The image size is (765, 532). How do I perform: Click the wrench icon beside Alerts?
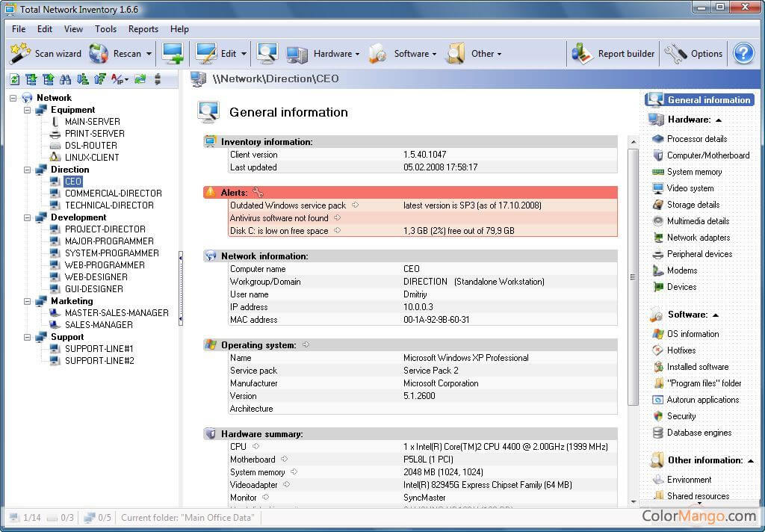pyautogui.click(x=258, y=192)
